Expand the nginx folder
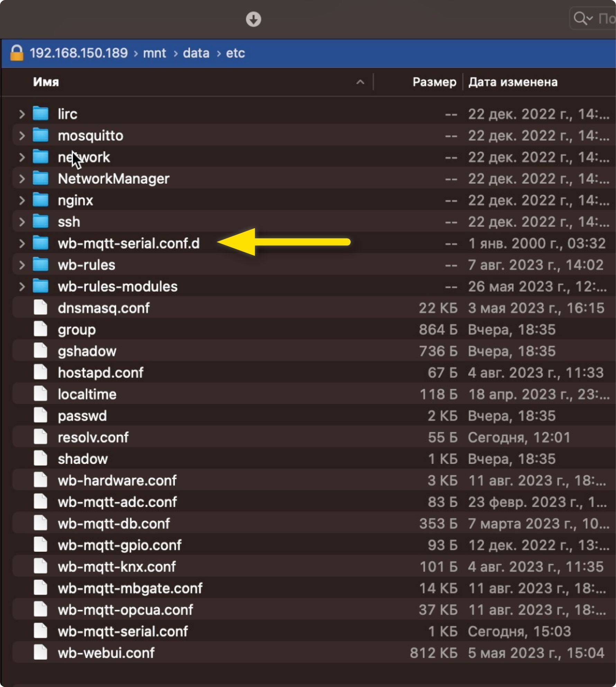Viewport: 616px width, 687px height. click(x=22, y=200)
